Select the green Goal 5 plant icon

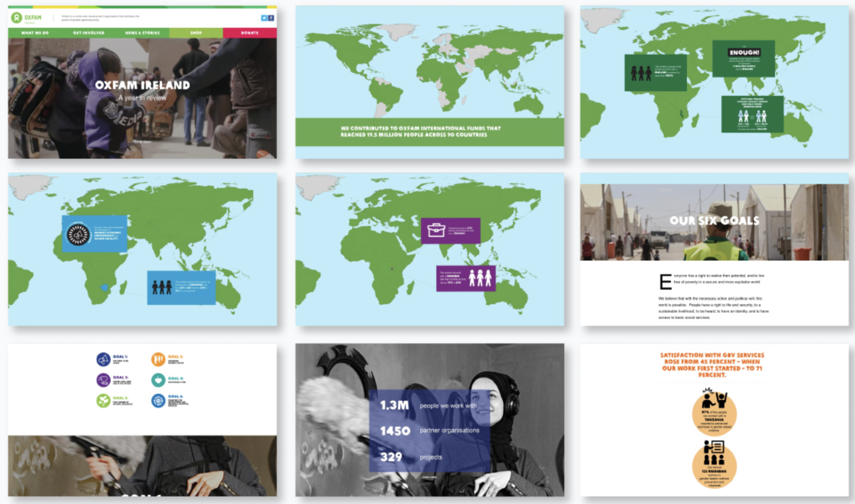click(103, 400)
